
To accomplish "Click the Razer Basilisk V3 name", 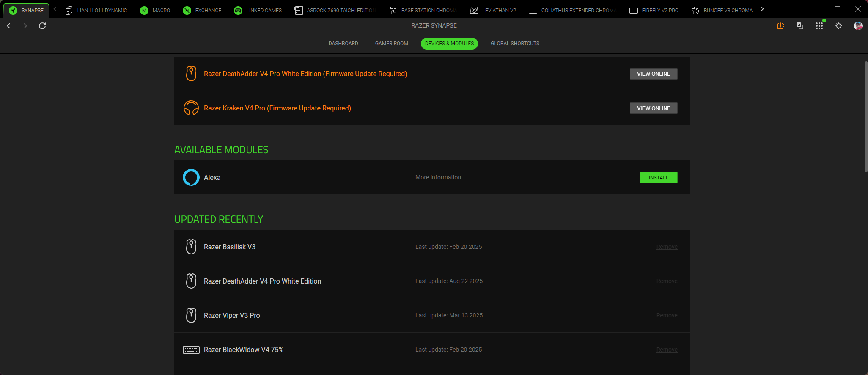I will coord(230,247).
